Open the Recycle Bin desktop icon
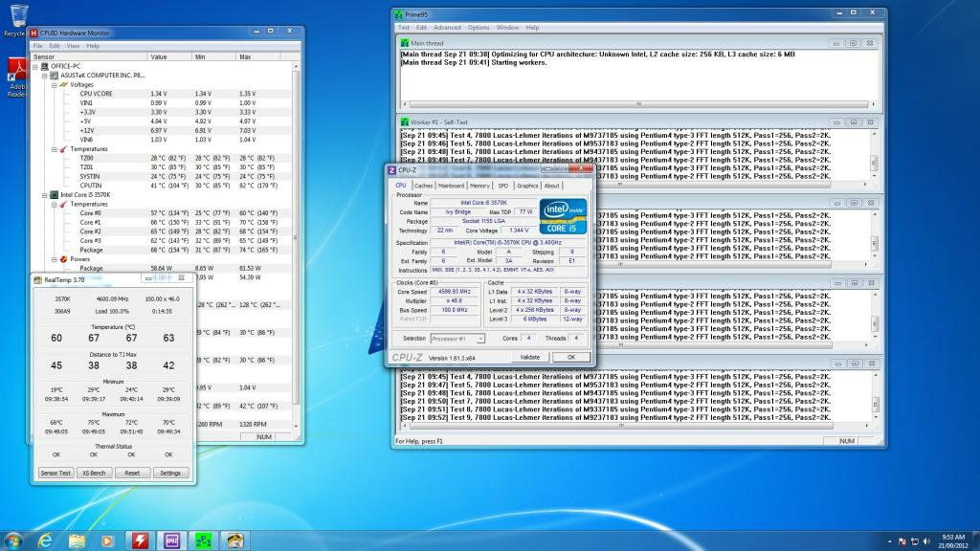Image resolution: width=980 pixels, height=551 pixels. point(17,19)
